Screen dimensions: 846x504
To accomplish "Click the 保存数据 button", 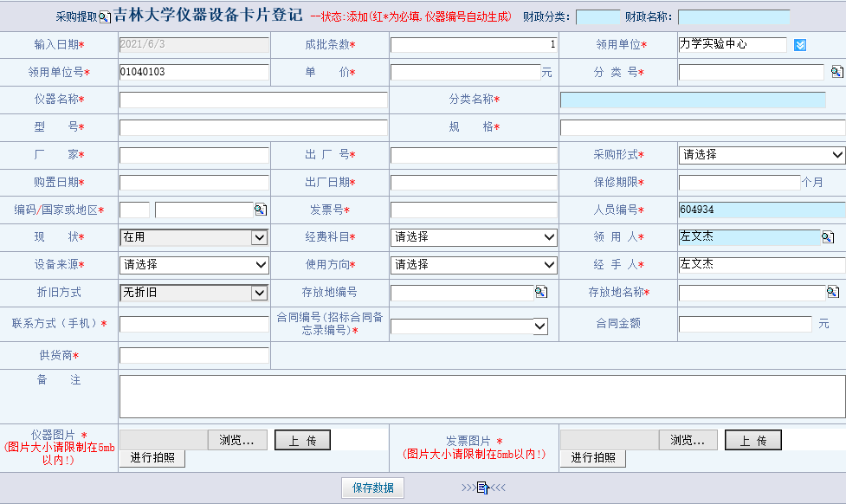I will coord(372,488).
